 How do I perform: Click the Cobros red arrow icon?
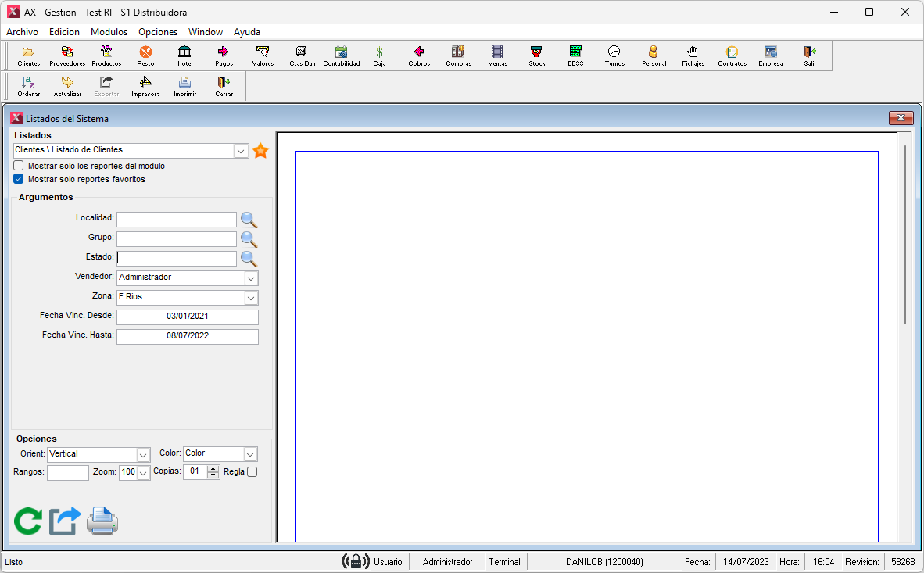pos(419,52)
